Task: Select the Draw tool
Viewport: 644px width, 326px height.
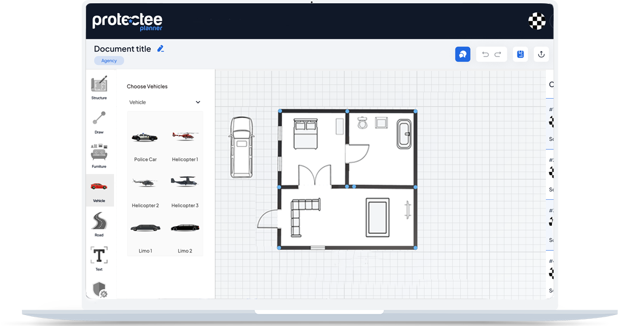Action: tap(99, 120)
